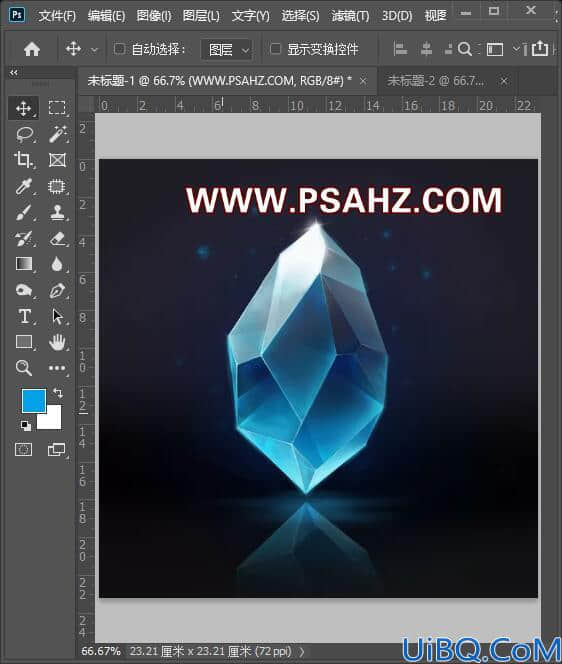Open the File menu (文件)
This screenshot has height=664, width=562.
click(x=57, y=16)
